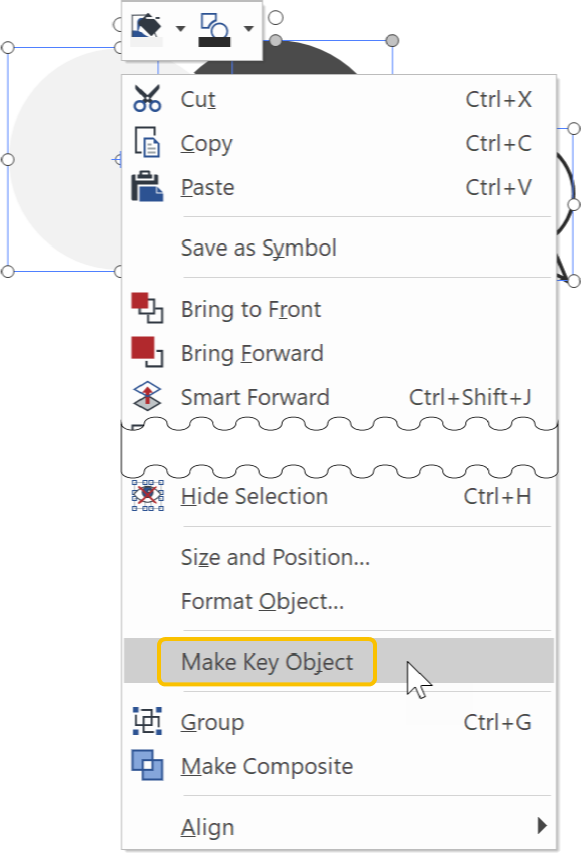Viewport: 581px width, 853px height.
Task: Click the Bring Forward icon
Action: (x=146, y=353)
